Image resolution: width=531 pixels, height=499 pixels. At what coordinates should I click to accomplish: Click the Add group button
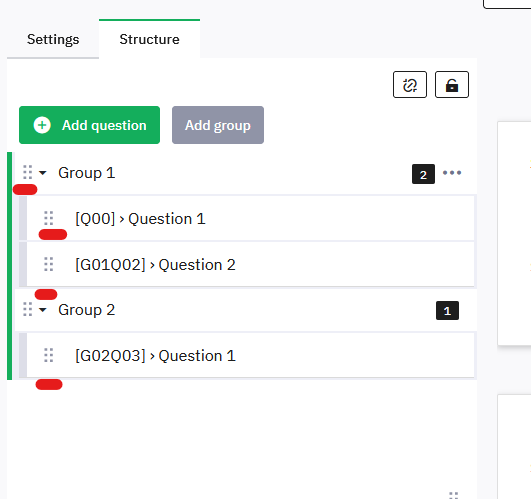218,125
